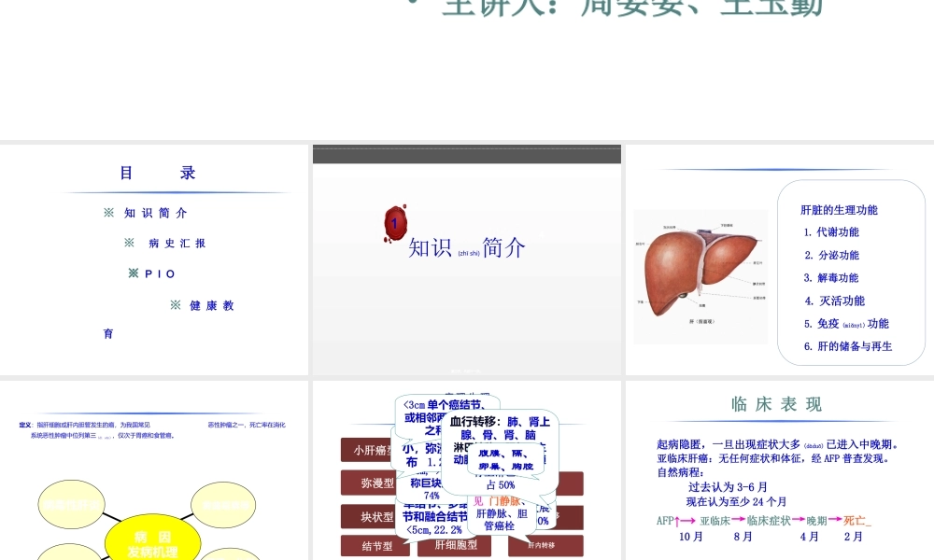Open the 临床表现 slide
This screenshot has height=560, width=934.
778,467
